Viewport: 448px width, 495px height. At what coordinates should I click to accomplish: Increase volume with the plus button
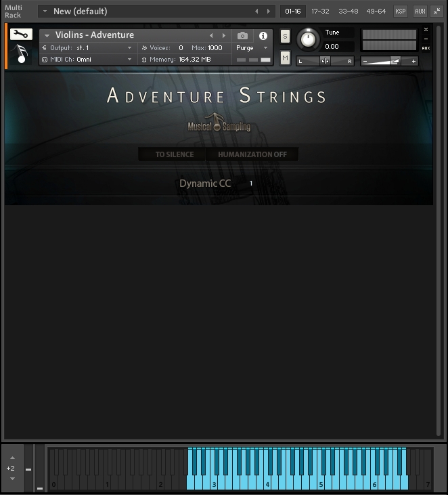tap(413, 61)
